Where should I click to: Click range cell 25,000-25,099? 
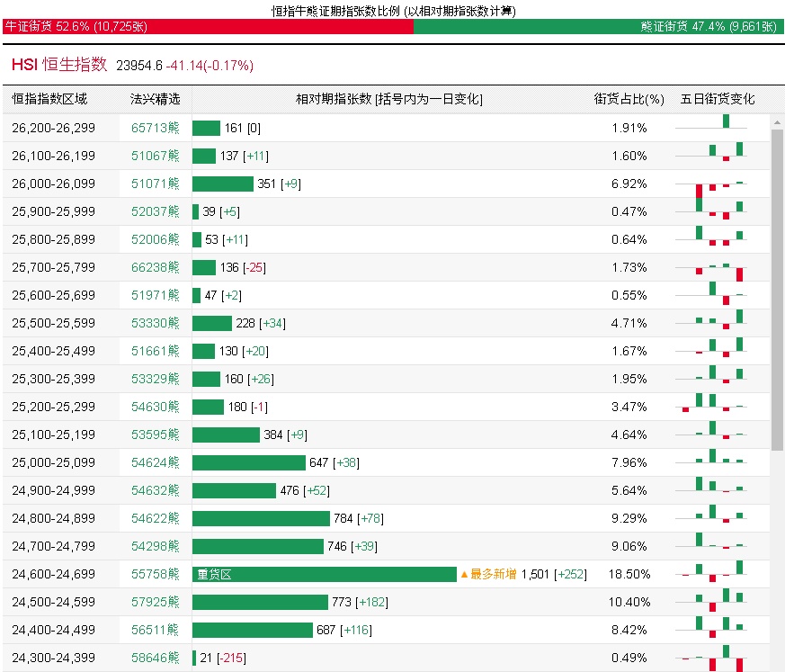54,462
